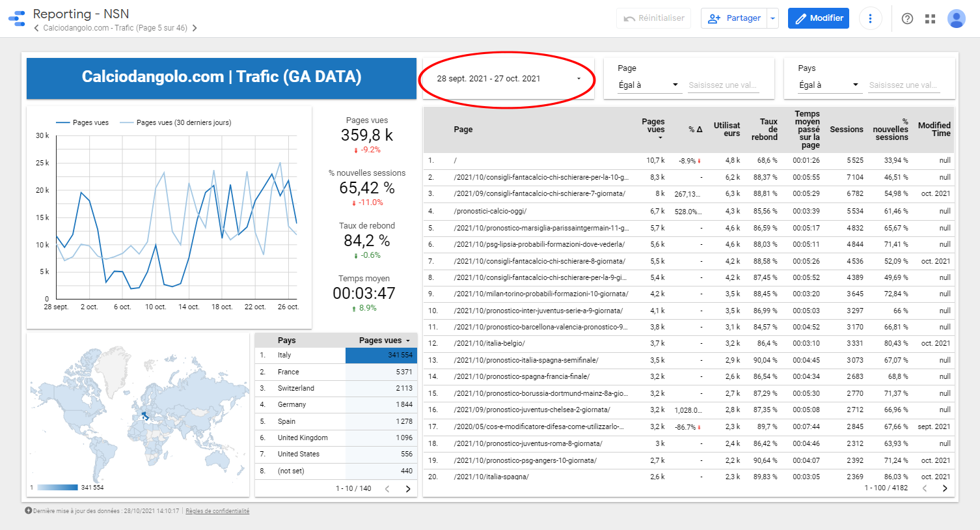980x530 pixels.
Task: Open the Google apps grid icon
Action: click(x=930, y=18)
